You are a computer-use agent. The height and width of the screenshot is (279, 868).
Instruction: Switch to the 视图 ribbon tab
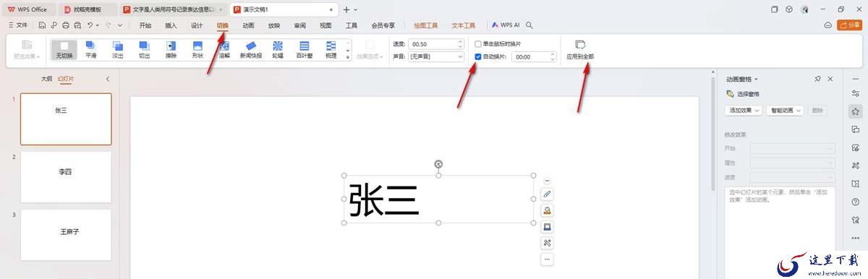(325, 25)
